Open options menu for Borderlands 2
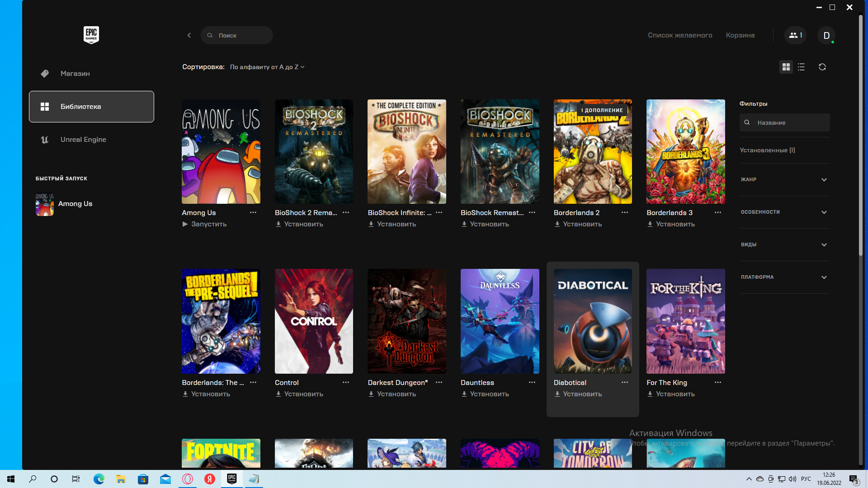 [x=625, y=212]
